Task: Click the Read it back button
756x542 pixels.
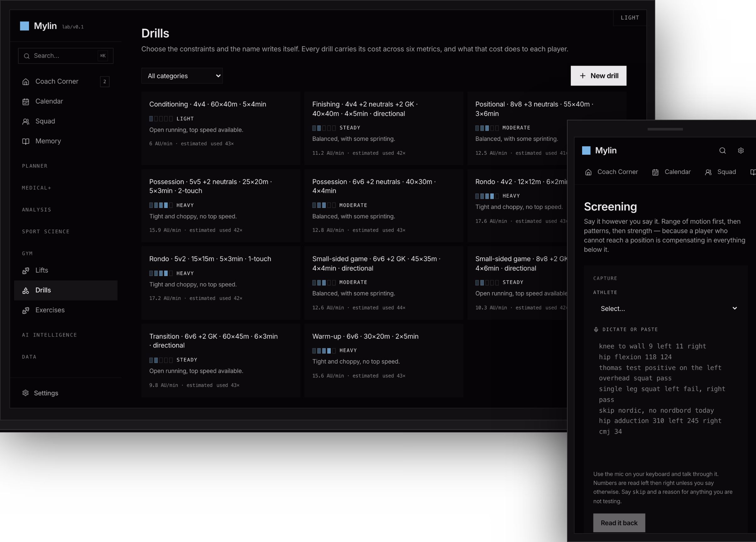Action: point(619,523)
